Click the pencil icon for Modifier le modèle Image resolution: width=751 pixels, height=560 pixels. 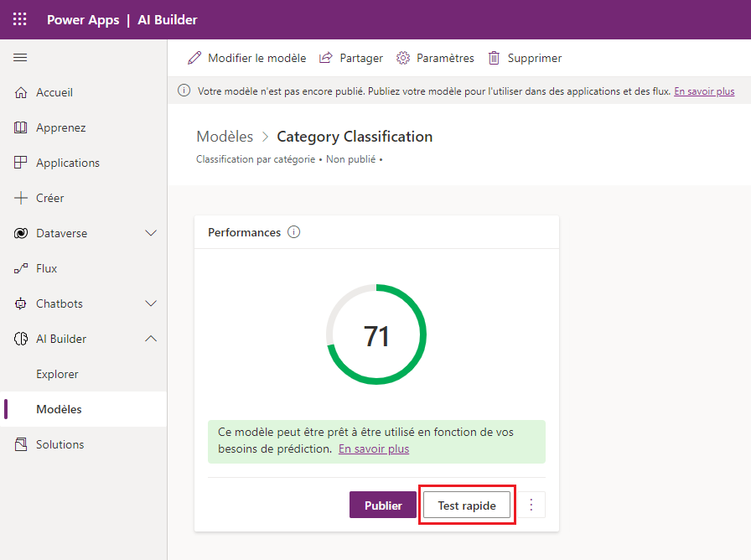(x=194, y=58)
